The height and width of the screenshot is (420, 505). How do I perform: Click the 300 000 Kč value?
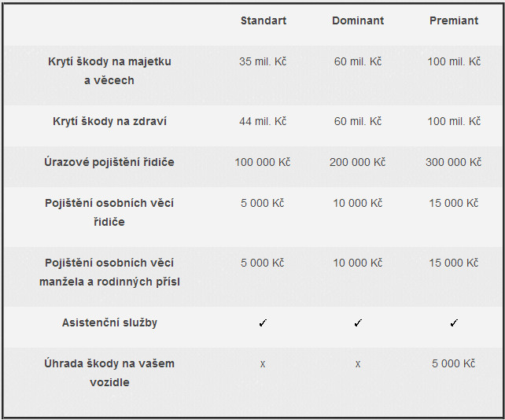tap(453, 162)
